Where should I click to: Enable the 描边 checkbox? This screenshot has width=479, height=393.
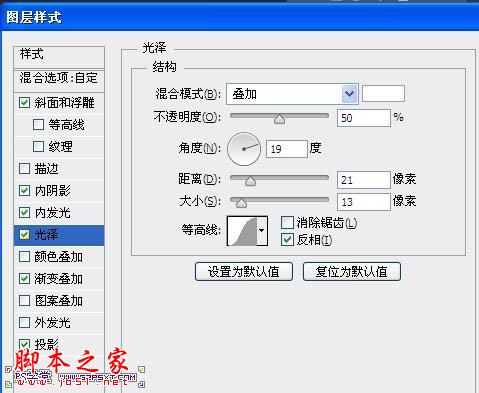click(x=24, y=169)
